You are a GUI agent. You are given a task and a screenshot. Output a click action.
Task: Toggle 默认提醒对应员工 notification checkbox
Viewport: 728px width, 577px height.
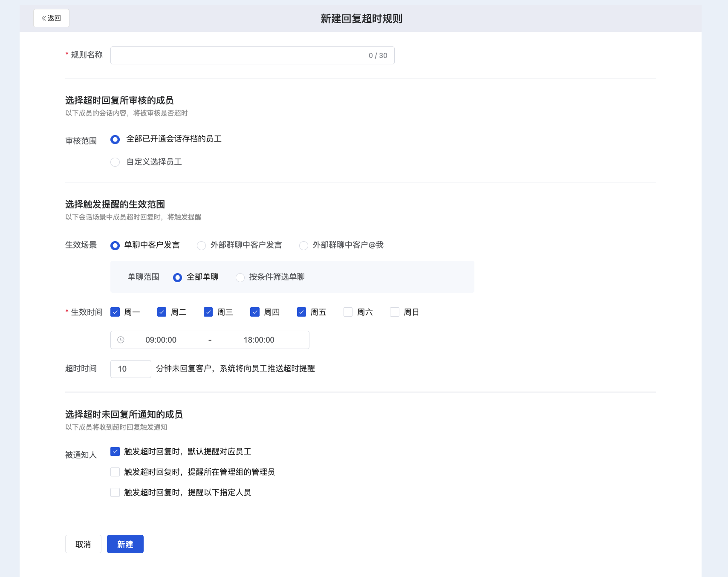click(x=115, y=451)
